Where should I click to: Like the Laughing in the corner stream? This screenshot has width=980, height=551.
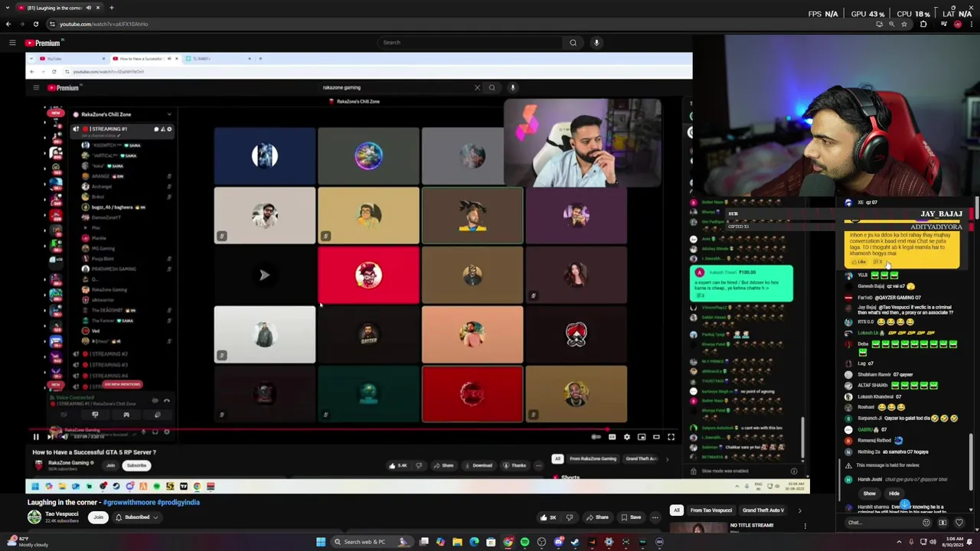(x=548, y=517)
